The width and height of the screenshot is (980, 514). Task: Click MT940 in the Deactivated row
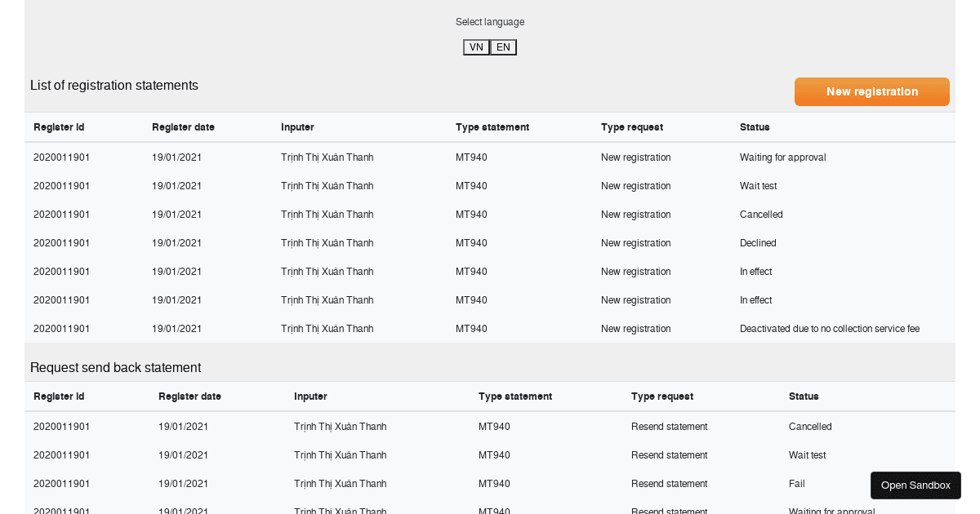pos(471,329)
